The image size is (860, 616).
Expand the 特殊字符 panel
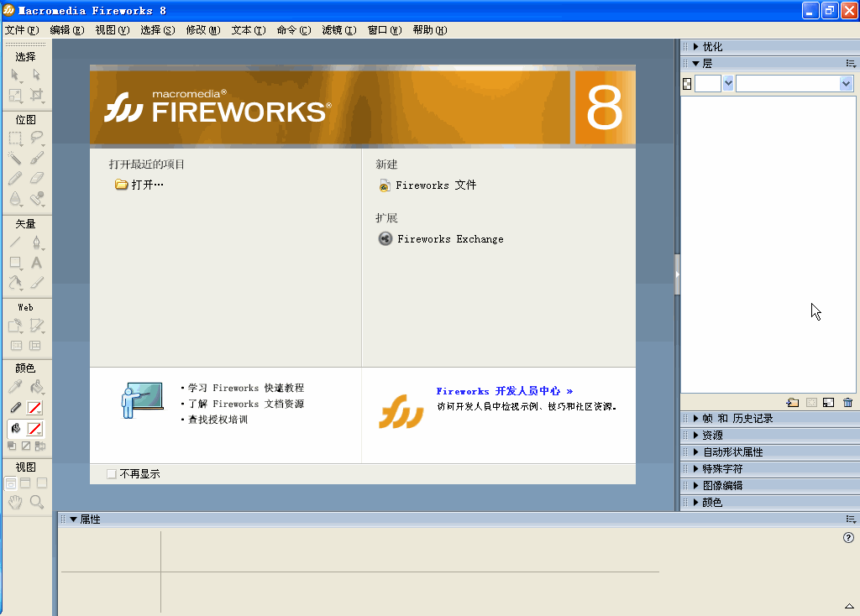pyautogui.click(x=696, y=468)
